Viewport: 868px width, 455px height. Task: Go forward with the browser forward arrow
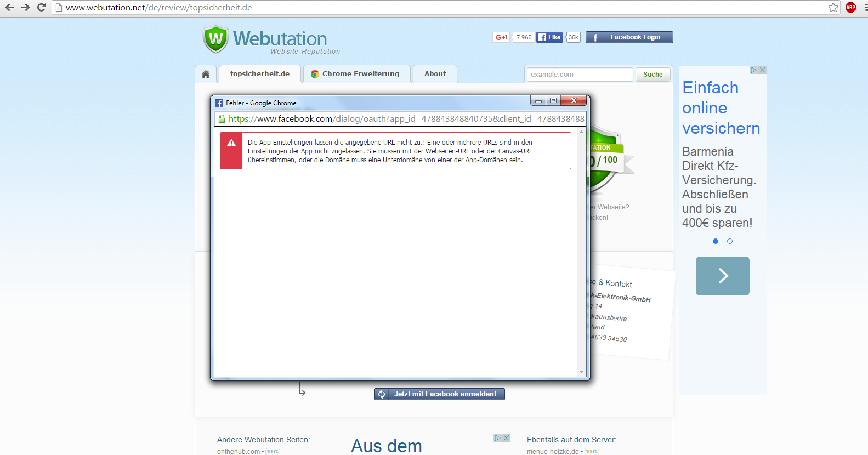(x=25, y=7)
